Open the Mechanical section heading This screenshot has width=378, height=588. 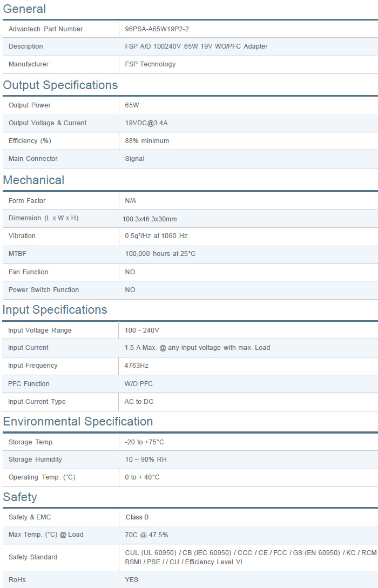point(33,180)
